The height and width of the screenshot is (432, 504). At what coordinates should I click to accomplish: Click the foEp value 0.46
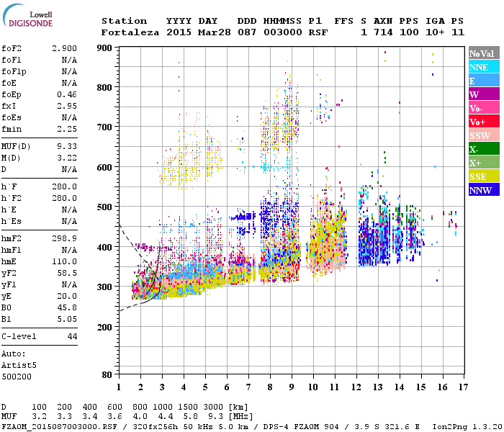(x=67, y=94)
